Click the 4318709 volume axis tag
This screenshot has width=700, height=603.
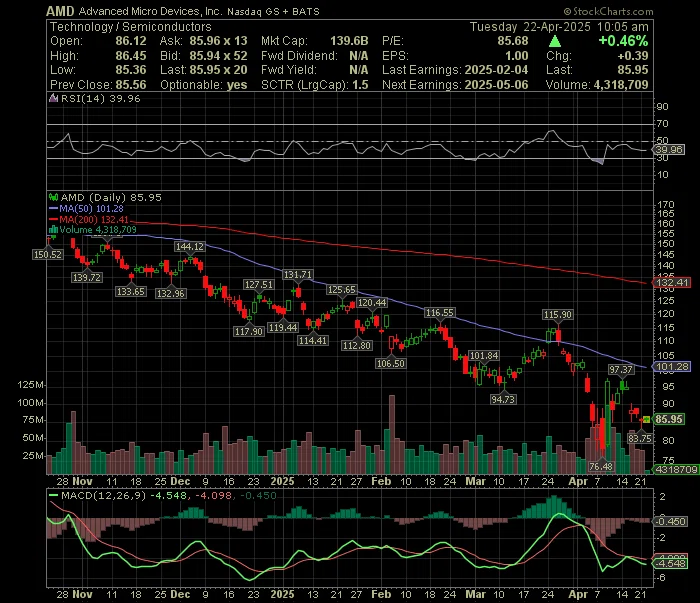click(x=676, y=470)
